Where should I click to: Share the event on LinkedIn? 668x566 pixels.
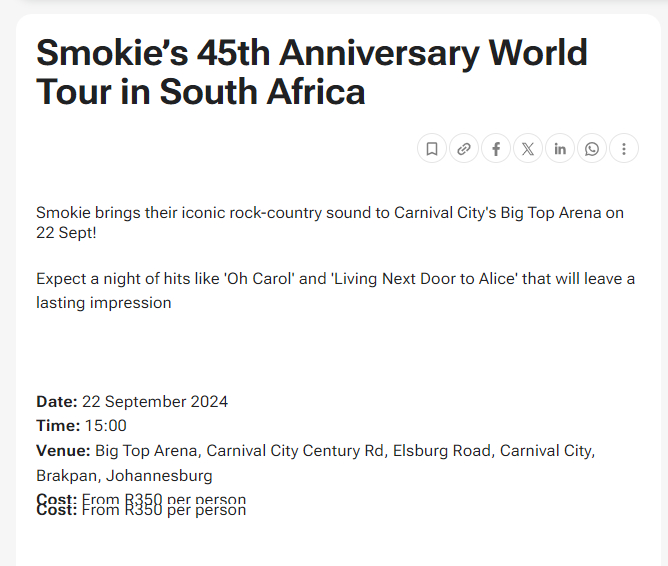tap(560, 149)
